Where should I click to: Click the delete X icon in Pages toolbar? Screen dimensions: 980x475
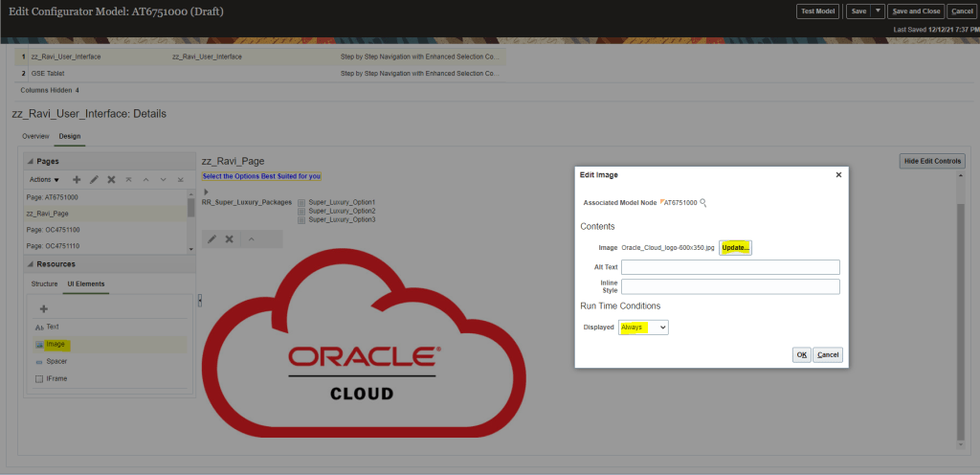tap(111, 179)
